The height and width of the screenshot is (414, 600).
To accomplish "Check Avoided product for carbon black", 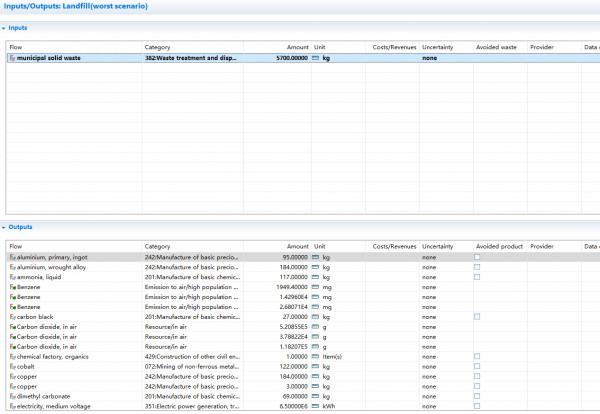I will 477,317.
